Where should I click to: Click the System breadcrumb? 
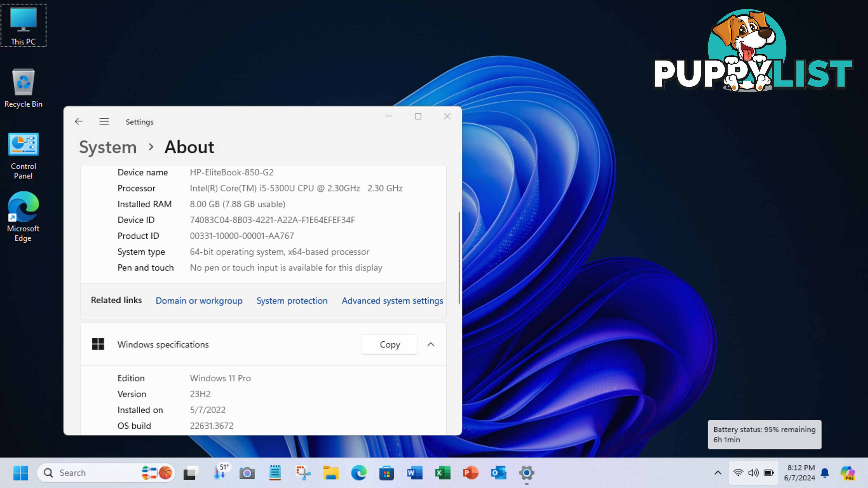pyautogui.click(x=108, y=147)
